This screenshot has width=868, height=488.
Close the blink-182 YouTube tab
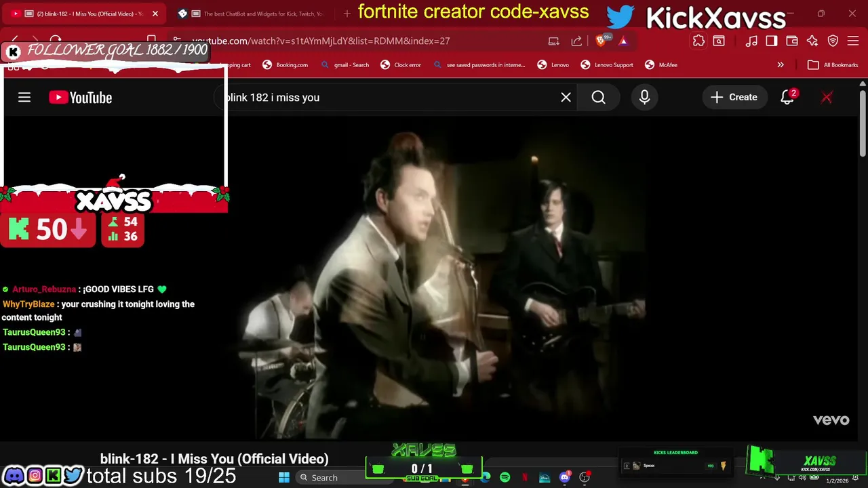155,14
